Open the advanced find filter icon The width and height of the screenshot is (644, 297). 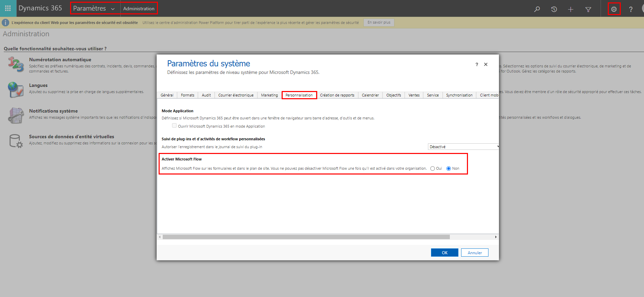pos(588,9)
